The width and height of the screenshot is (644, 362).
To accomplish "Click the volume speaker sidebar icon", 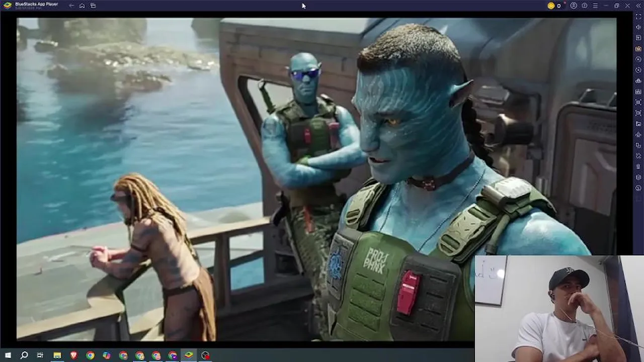I will 638,27.
